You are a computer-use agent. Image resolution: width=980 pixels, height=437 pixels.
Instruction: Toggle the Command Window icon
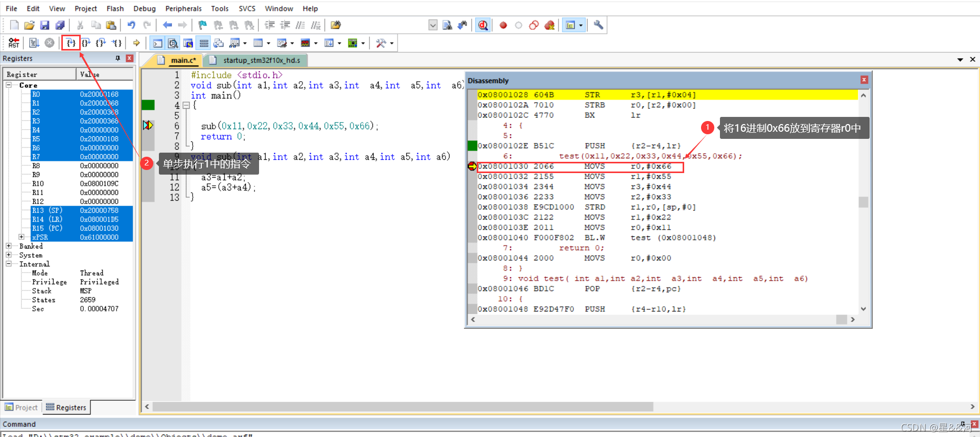(x=158, y=43)
